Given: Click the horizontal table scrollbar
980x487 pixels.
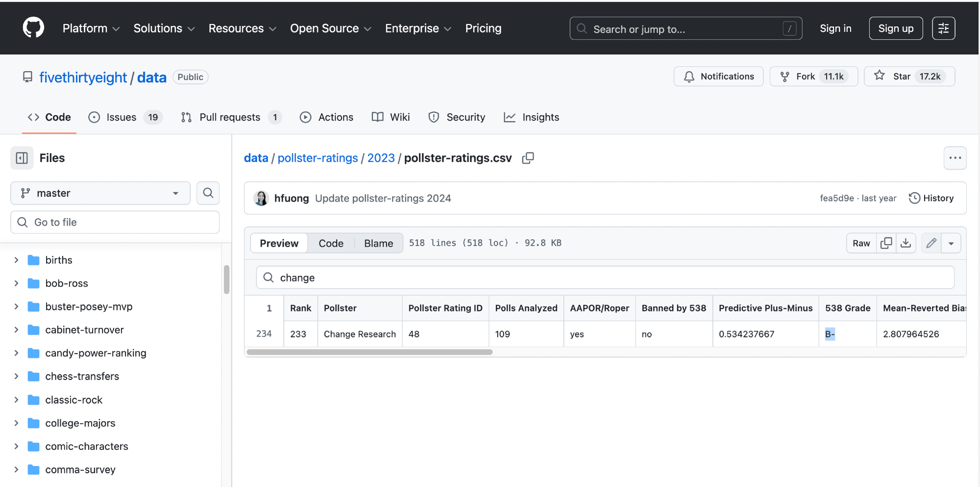Looking at the screenshot, I should [x=369, y=352].
